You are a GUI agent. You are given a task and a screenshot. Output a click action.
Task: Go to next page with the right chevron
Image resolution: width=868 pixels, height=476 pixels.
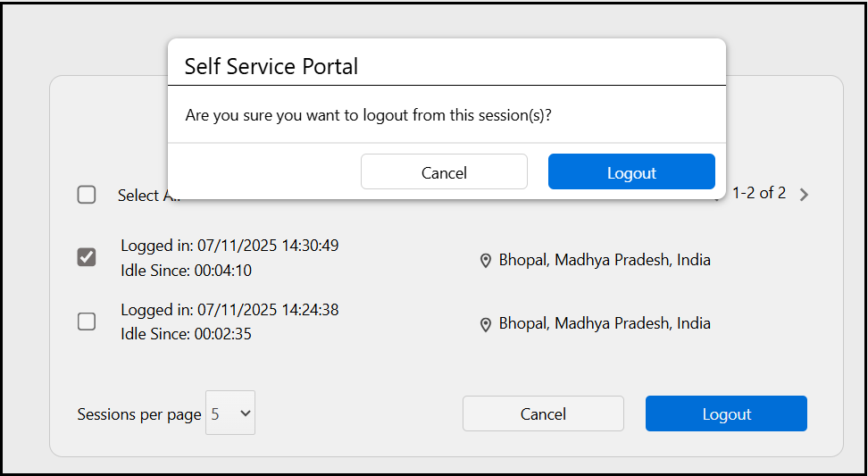click(x=804, y=195)
